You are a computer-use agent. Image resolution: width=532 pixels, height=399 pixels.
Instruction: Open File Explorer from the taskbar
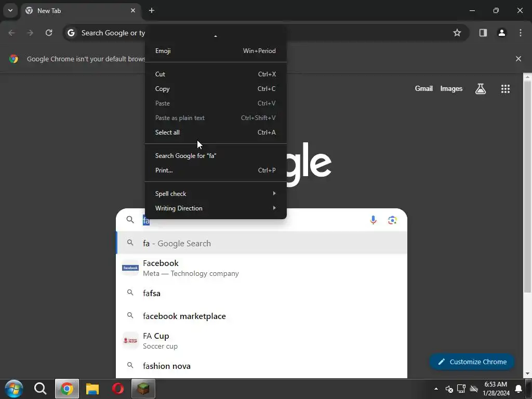click(92, 389)
